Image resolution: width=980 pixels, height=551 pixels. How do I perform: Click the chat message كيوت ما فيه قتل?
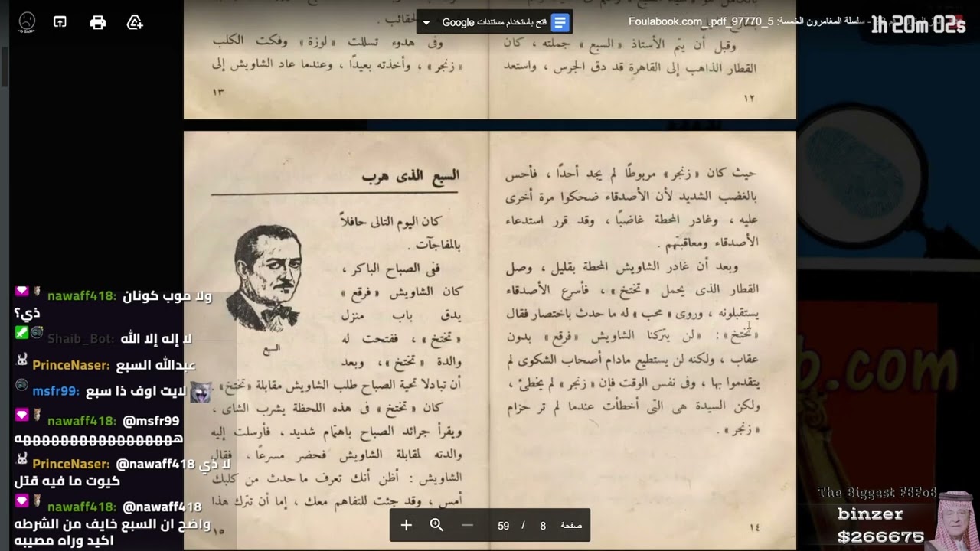tap(67, 481)
